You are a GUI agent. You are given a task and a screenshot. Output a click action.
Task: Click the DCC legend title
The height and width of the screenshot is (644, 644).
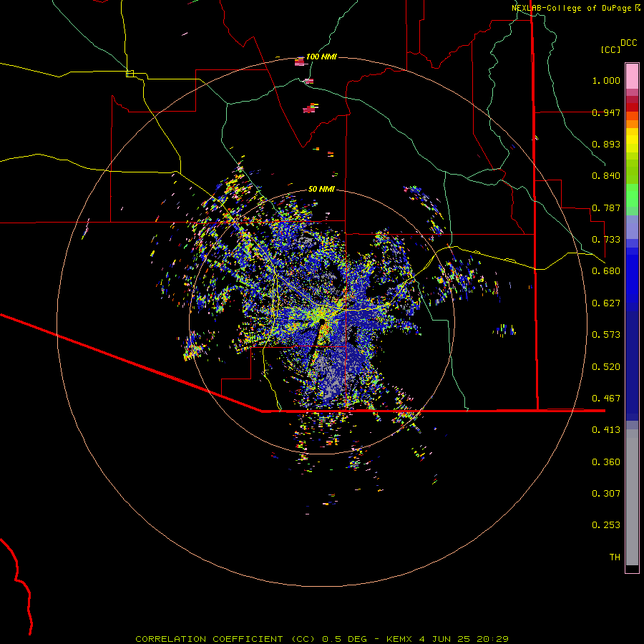(x=628, y=43)
